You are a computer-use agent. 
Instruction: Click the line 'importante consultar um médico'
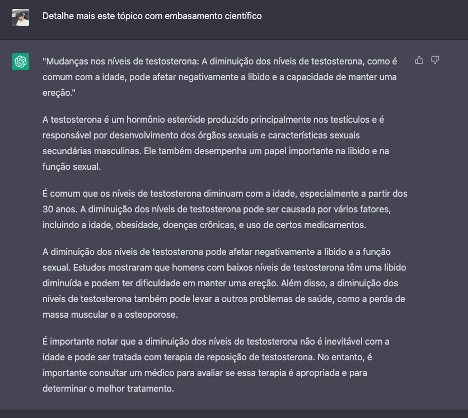tap(205, 373)
